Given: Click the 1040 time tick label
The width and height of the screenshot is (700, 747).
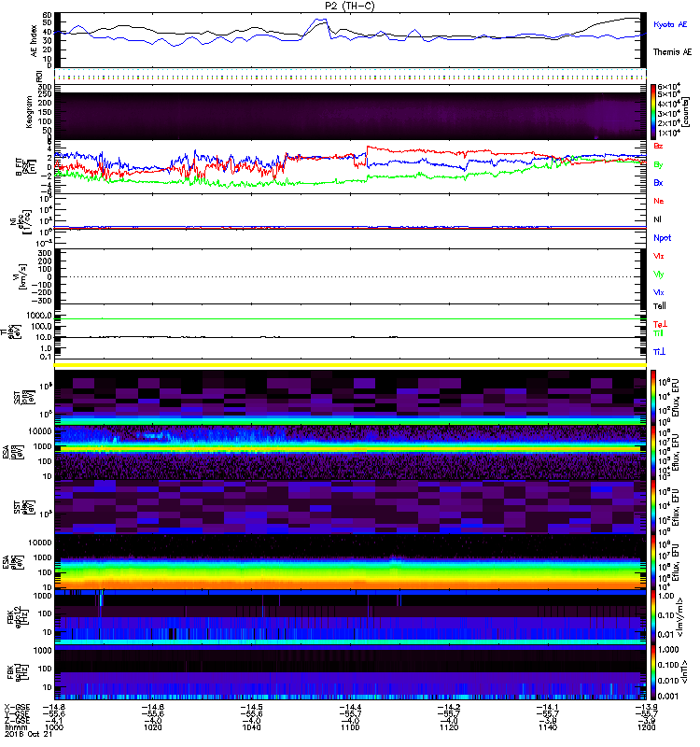Looking at the screenshot, I should click(251, 727).
